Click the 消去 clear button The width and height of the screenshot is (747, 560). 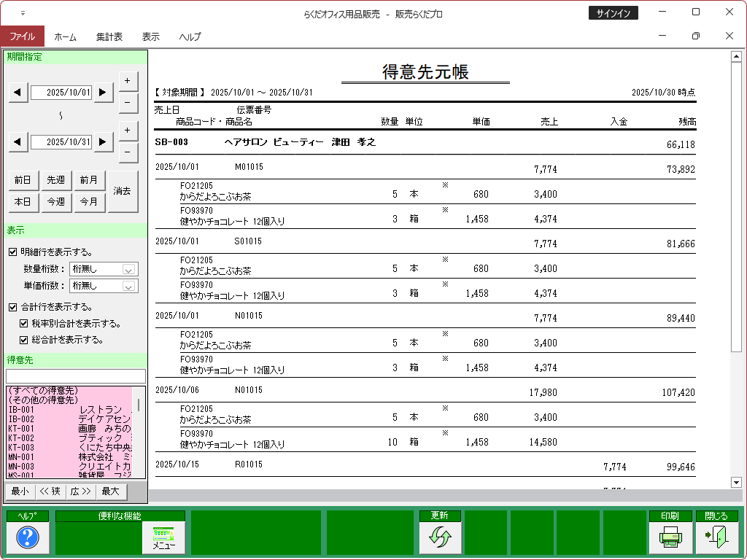point(122,191)
